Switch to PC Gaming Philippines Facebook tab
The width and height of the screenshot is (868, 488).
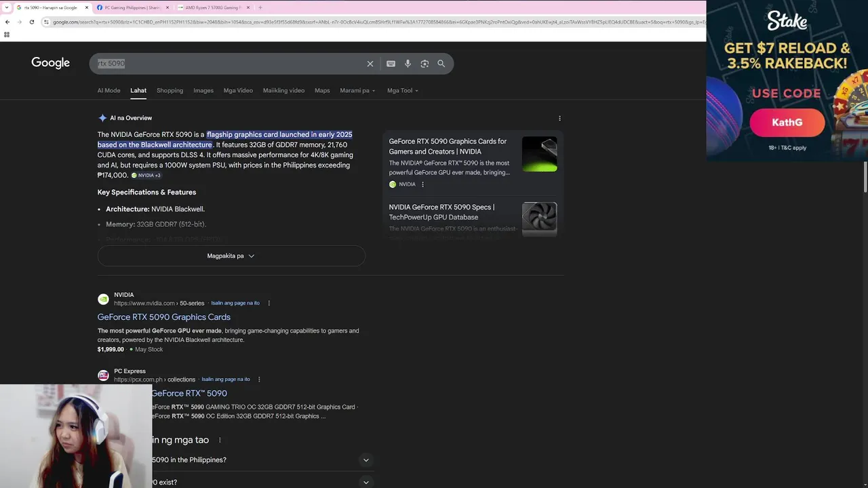(x=132, y=7)
